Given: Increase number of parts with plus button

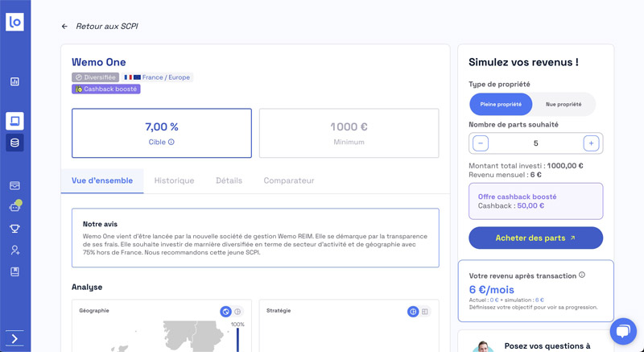Looking at the screenshot, I should click(x=591, y=143).
